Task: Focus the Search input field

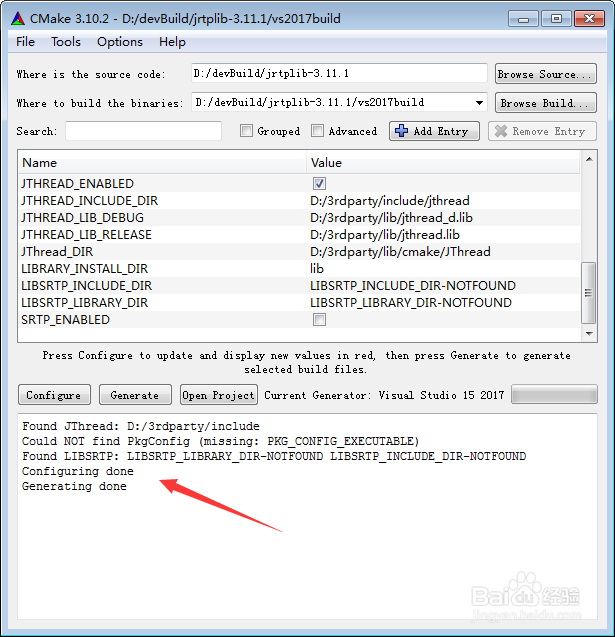Action: [x=143, y=131]
